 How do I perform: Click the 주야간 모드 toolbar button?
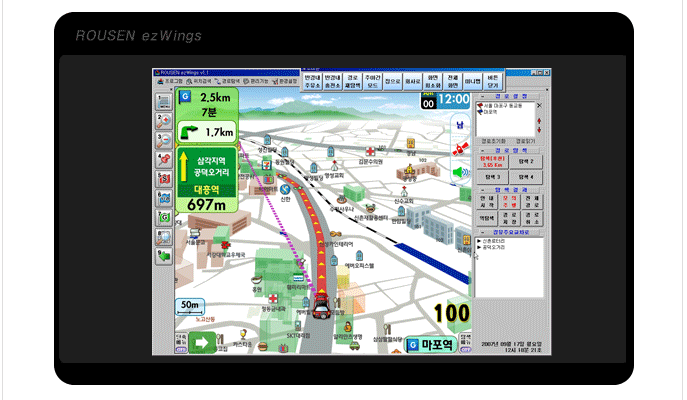(x=372, y=81)
